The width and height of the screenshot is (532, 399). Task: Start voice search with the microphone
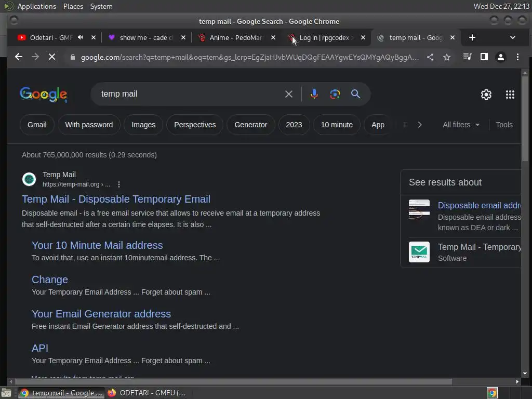pyautogui.click(x=314, y=94)
